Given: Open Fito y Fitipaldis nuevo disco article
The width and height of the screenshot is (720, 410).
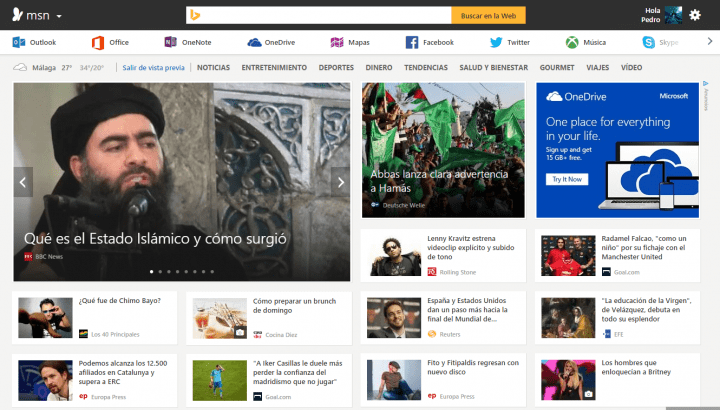Looking at the screenshot, I should click(x=473, y=367).
